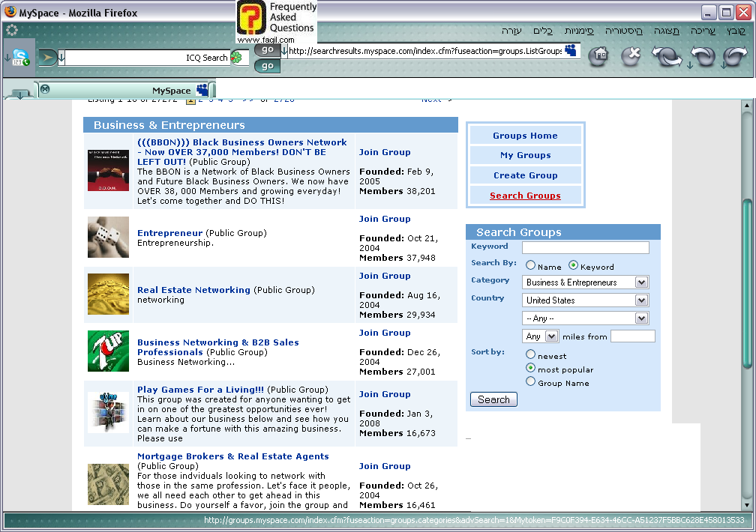Open the Category dropdown Business & Entrepreneurs

coord(585,282)
